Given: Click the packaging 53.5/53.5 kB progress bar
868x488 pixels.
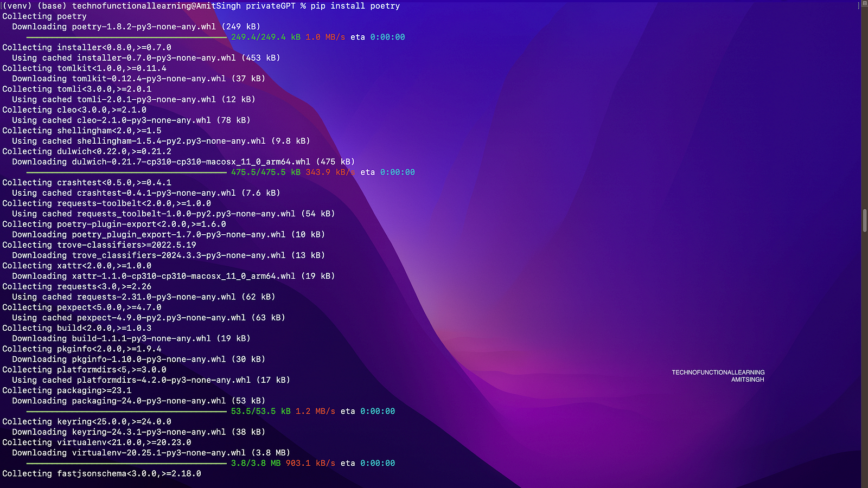Looking at the screenshot, I should (126, 412).
